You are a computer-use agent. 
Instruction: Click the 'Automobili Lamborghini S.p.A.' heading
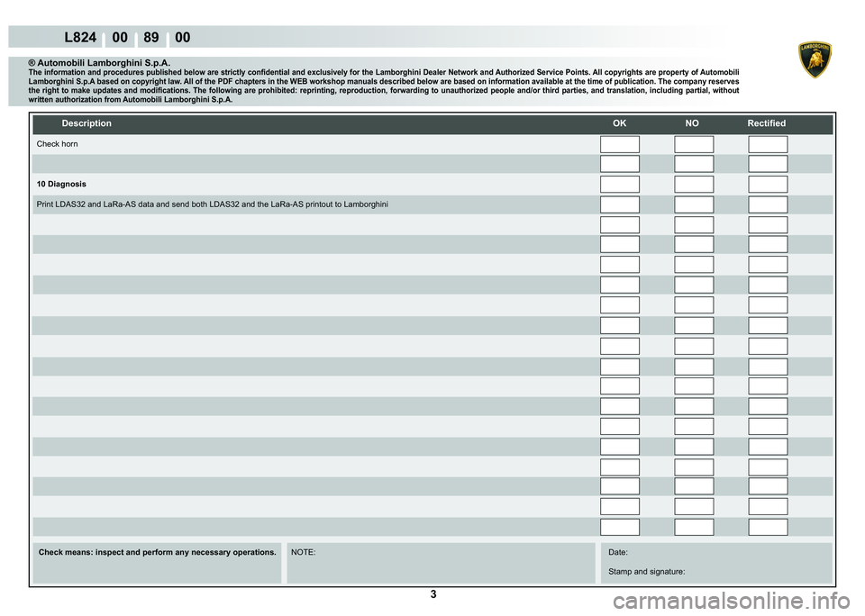point(99,63)
